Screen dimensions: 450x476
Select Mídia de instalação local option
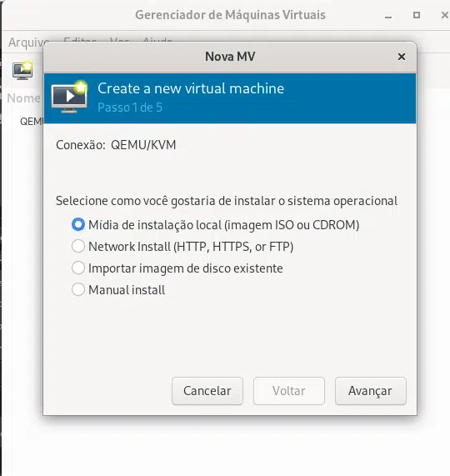pos(216,225)
